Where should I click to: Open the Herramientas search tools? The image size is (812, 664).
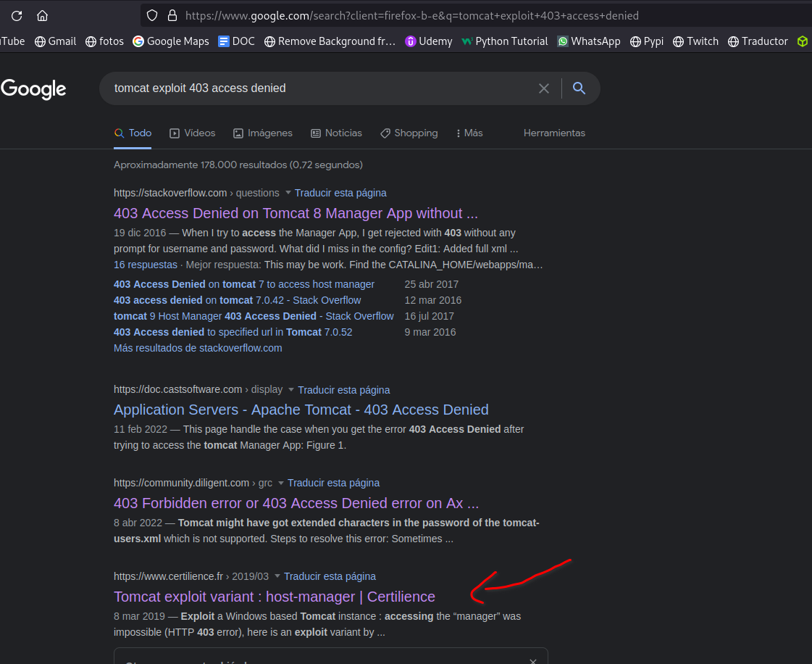coord(554,133)
